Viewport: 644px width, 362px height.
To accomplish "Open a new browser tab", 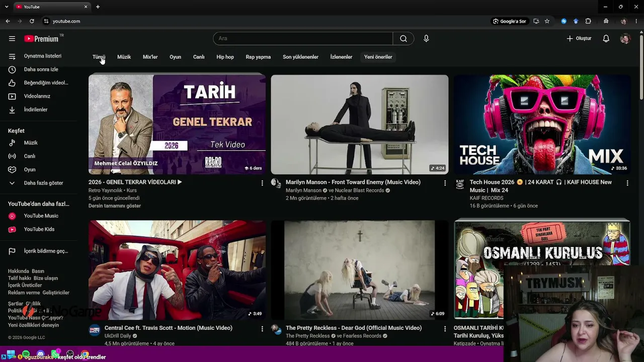I will coord(98,7).
